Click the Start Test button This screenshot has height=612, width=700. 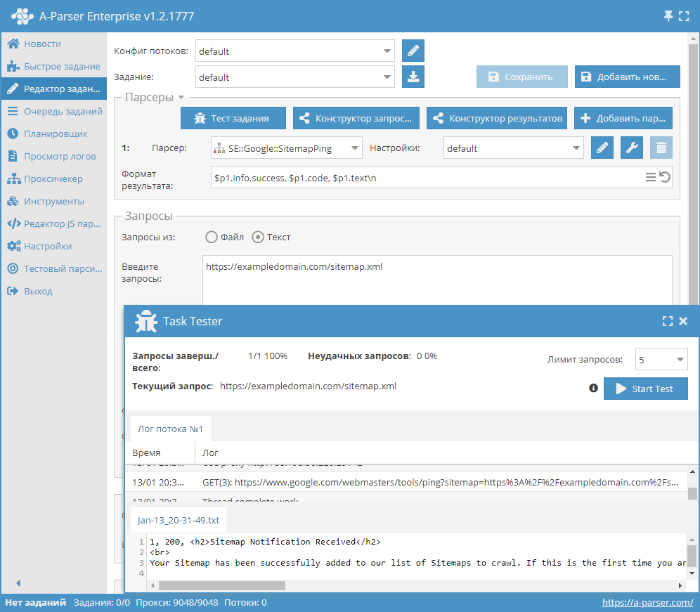(646, 389)
